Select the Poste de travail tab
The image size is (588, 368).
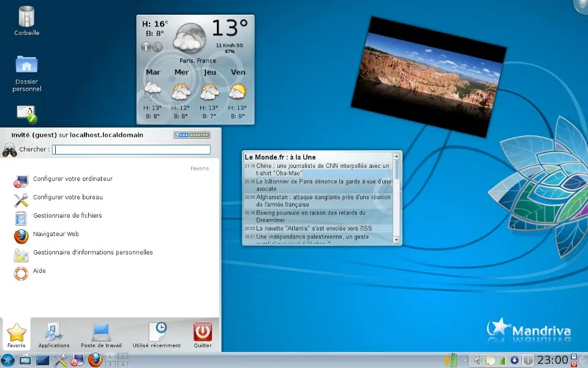pos(102,335)
